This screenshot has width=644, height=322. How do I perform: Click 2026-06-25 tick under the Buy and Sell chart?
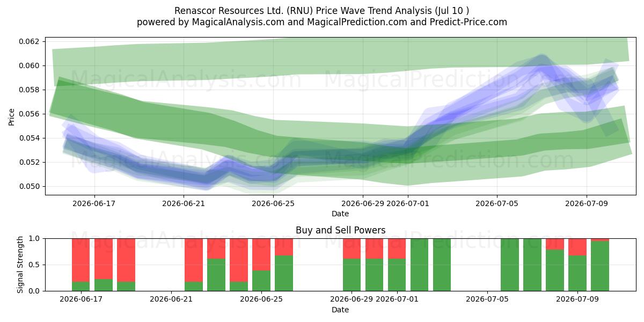pos(261,299)
